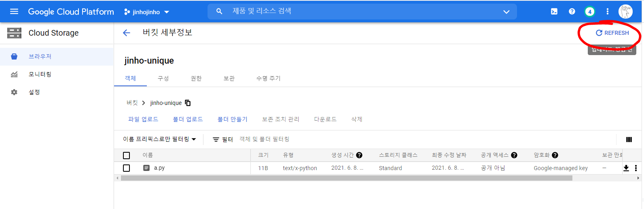This screenshot has height=209, width=644.
Task: Click the 공개 아님 access cell
Action: [493, 168]
